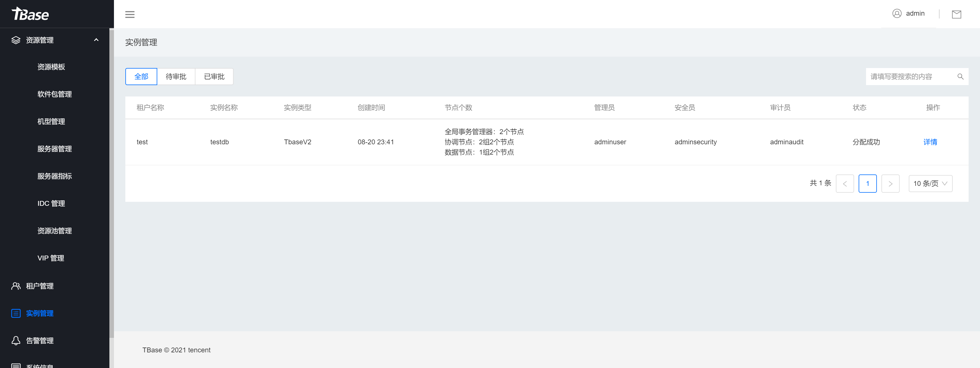Click the 告警管理 bell icon
The height and width of the screenshot is (368, 980).
pyautogui.click(x=16, y=340)
